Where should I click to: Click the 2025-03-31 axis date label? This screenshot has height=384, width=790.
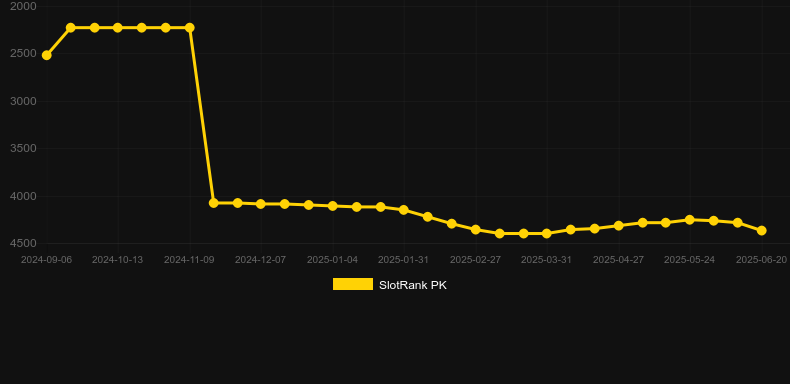(x=547, y=260)
